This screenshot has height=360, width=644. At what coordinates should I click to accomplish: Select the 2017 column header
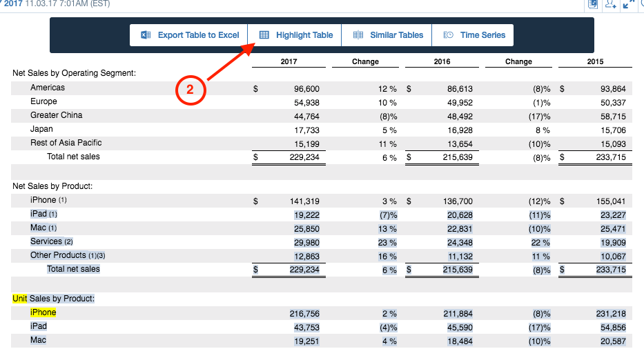tap(289, 61)
